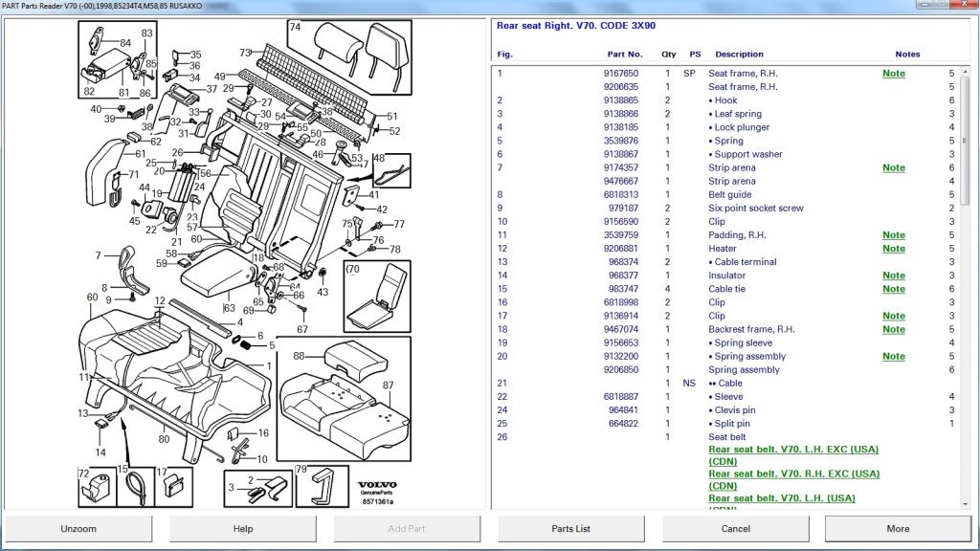This screenshot has width=980, height=551.
Task: Show the Note for Backrest frame, R.H.
Action: [894, 329]
